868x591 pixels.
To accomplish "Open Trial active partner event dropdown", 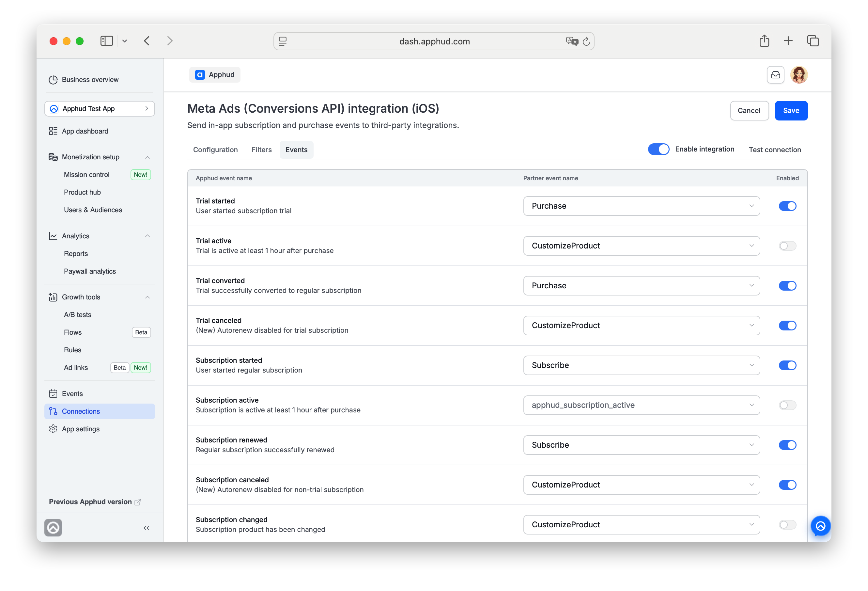I will [x=641, y=246].
